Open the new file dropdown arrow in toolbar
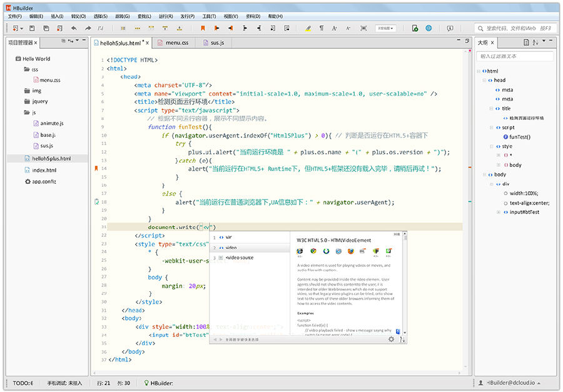 pyautogui.click(x=22, y=28)
